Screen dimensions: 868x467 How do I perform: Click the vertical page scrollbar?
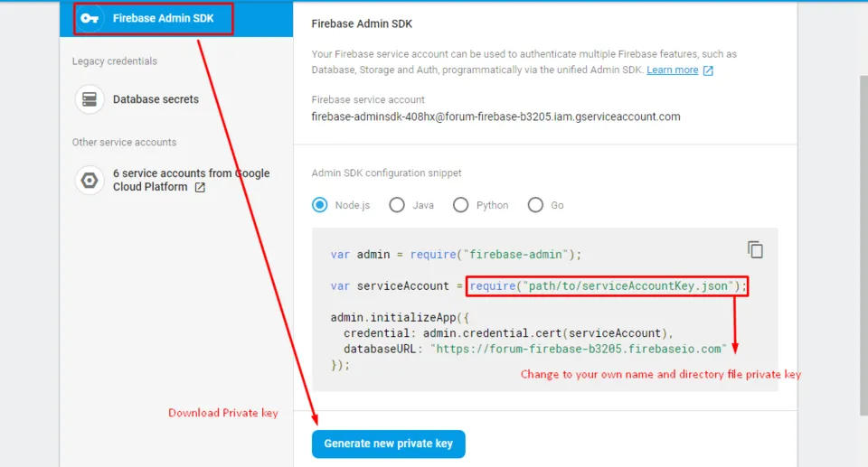tap(863, 245)
